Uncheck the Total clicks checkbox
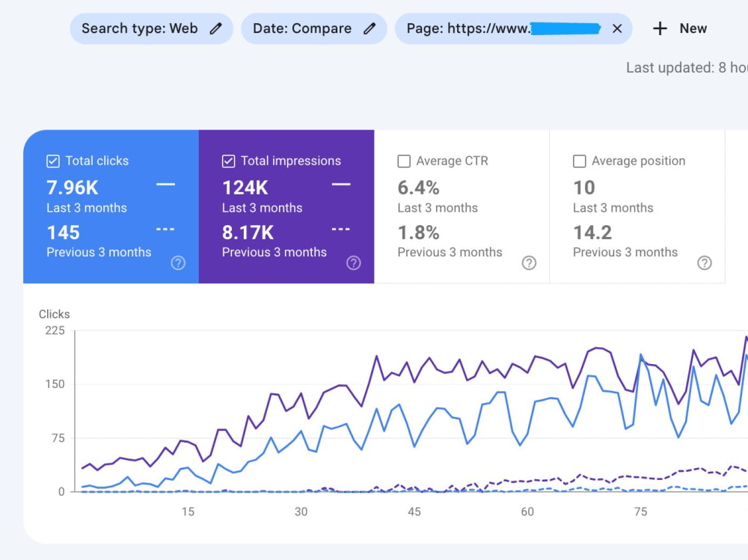 (x=53, y=161)
